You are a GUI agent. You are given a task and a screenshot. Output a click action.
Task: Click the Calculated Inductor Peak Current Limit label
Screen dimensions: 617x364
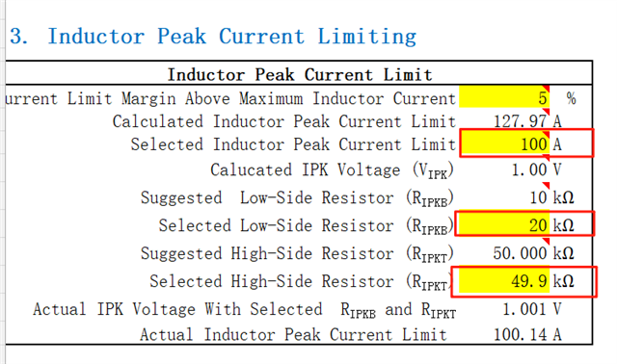[284, 121]
